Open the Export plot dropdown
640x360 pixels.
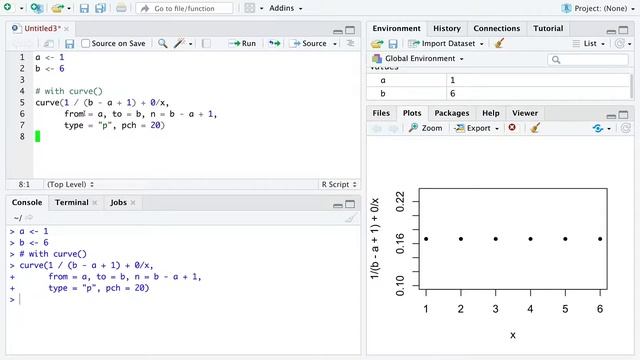477,128
